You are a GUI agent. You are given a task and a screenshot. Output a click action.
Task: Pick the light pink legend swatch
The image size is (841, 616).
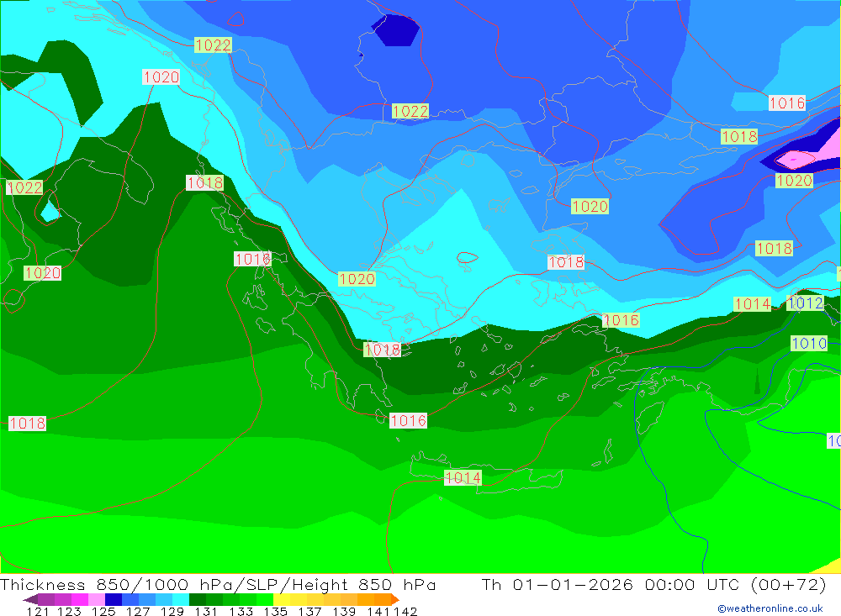(x=97, y=599)
